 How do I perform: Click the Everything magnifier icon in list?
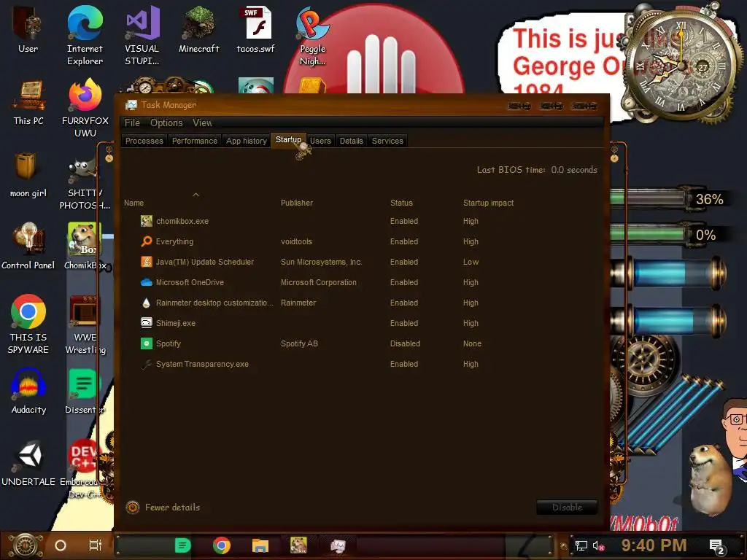pyautogui.click(x=146, y=241)
